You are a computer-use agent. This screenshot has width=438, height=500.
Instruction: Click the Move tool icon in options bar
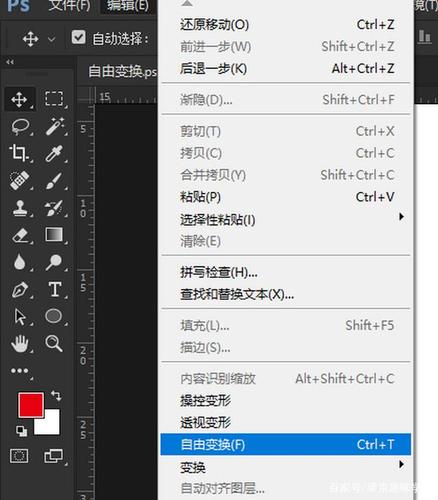(31, 39)
